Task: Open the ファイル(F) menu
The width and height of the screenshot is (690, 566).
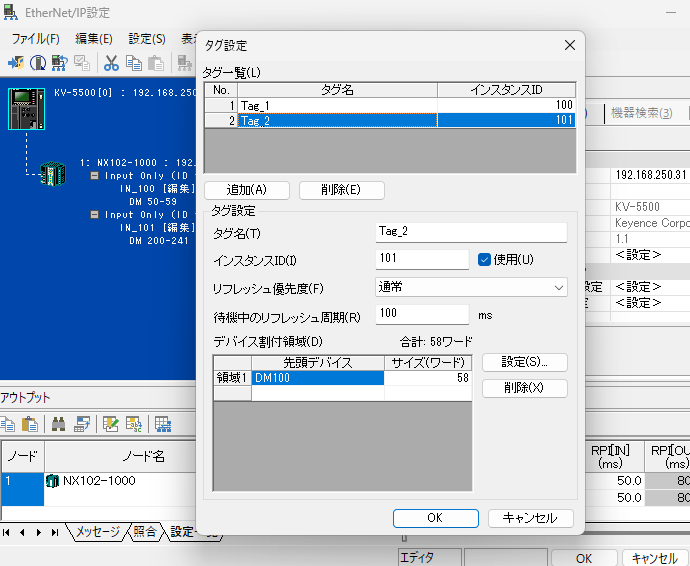Action: coord(35,38)
